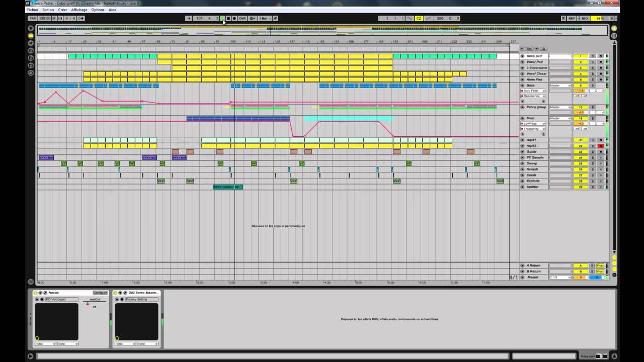The image size is (644, 362).
Task: Click the global Record button
Action: 234,19
